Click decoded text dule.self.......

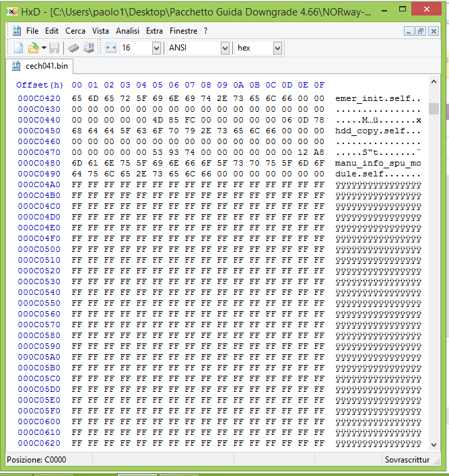(x=359, y=174)
